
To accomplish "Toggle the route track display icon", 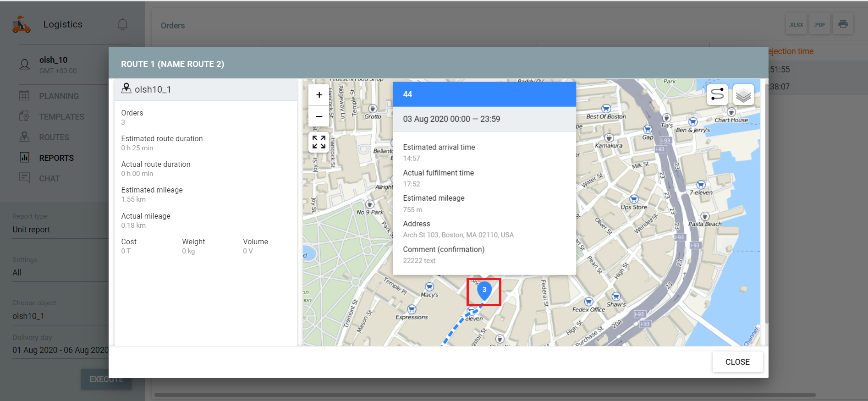I will (717, 95).
